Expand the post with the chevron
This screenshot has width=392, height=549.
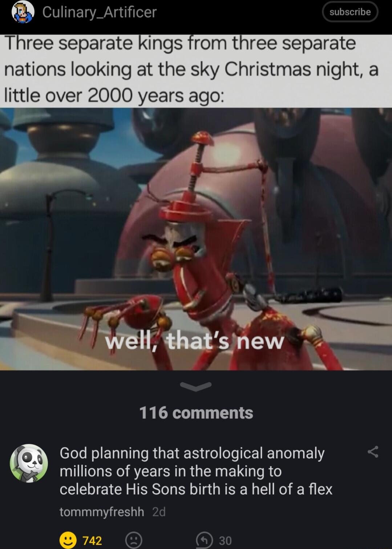point(196,386)
